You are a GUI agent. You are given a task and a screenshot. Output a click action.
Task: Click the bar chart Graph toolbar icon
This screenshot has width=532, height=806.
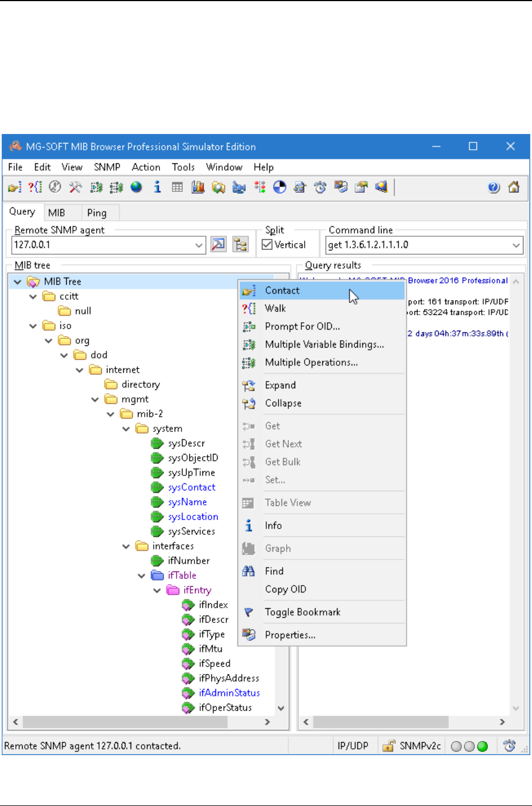[x=198, y=188]
